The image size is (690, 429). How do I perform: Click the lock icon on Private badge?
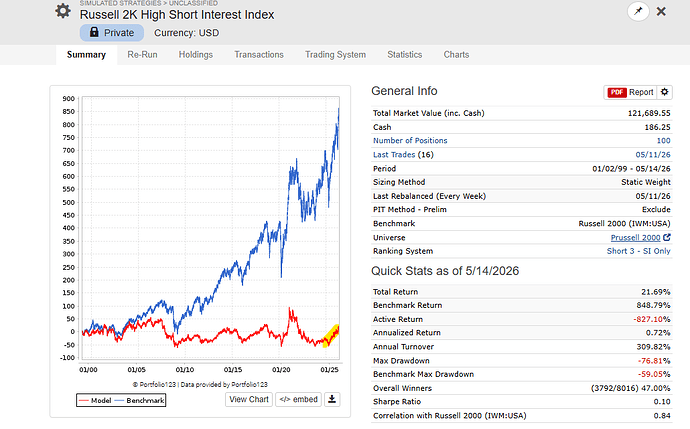94,32
